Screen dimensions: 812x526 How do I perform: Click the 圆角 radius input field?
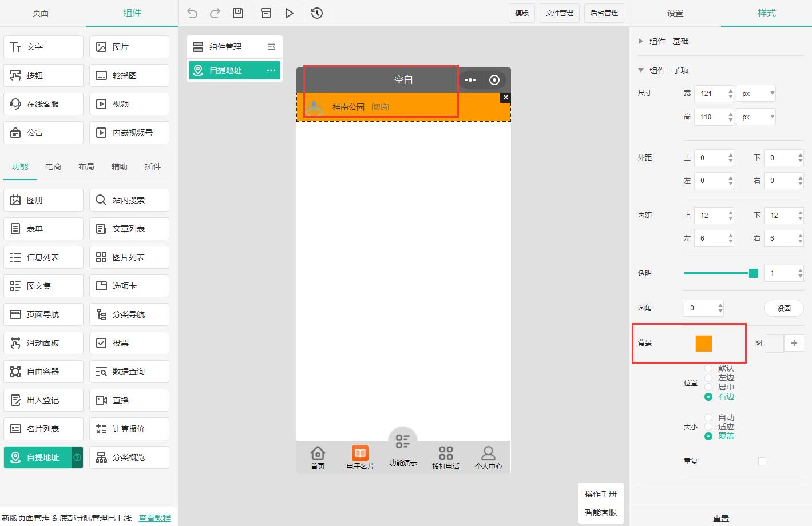pos(699,308)
